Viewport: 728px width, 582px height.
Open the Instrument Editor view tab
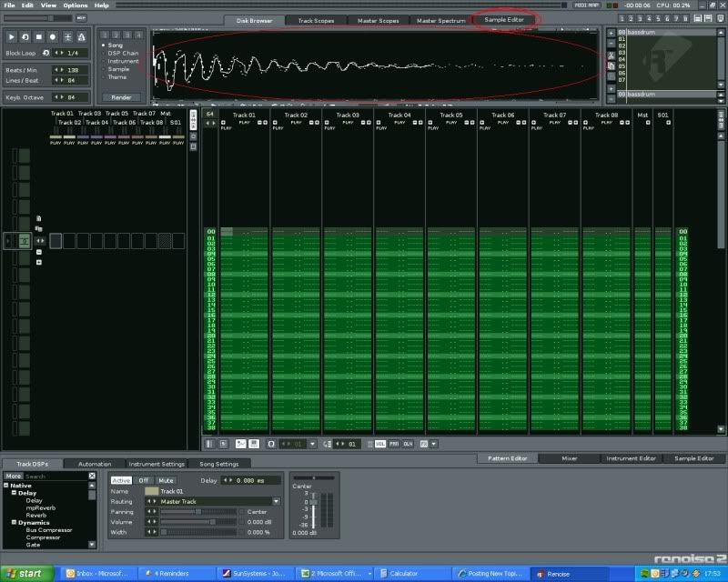631,458
